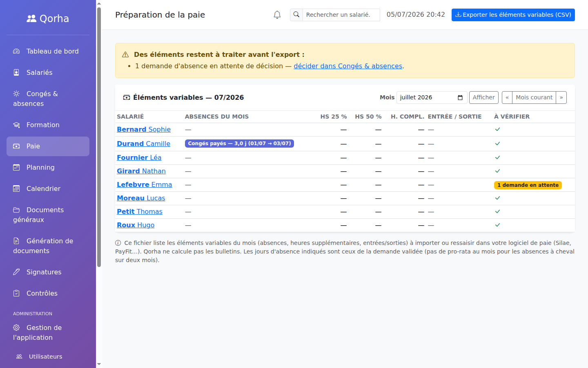
Task: Click the 1 demande en attente badge
Action: click(528, 185)
